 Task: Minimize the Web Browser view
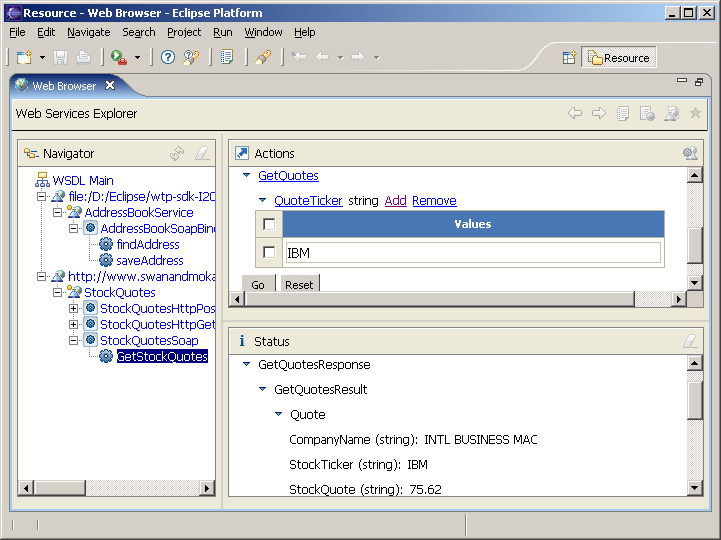[682, 80]
